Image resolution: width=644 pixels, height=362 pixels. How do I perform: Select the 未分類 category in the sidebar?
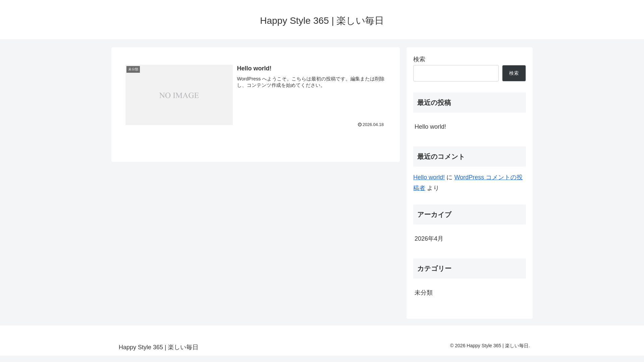click(x=423, y=293)
